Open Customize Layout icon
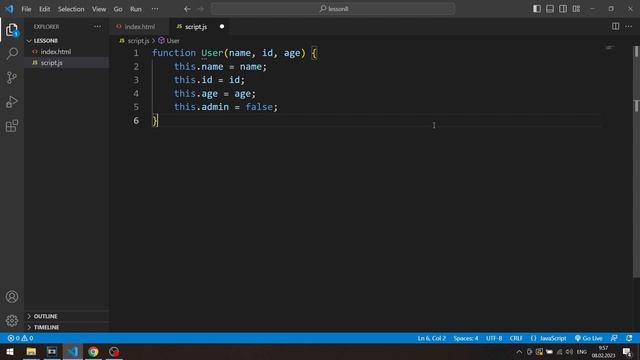The width and height of the screenshot is (640, 360). tap(576, 9)
